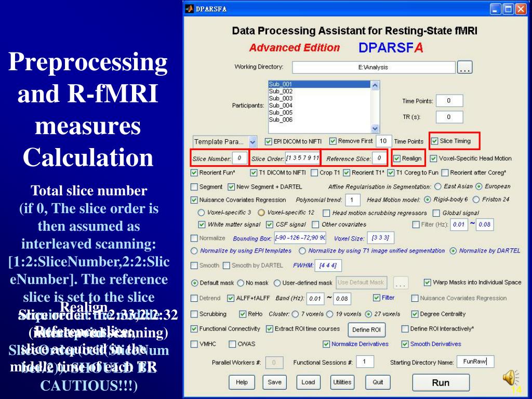Enable Head motion scrubbing regressors

click(x=326, y=213)
